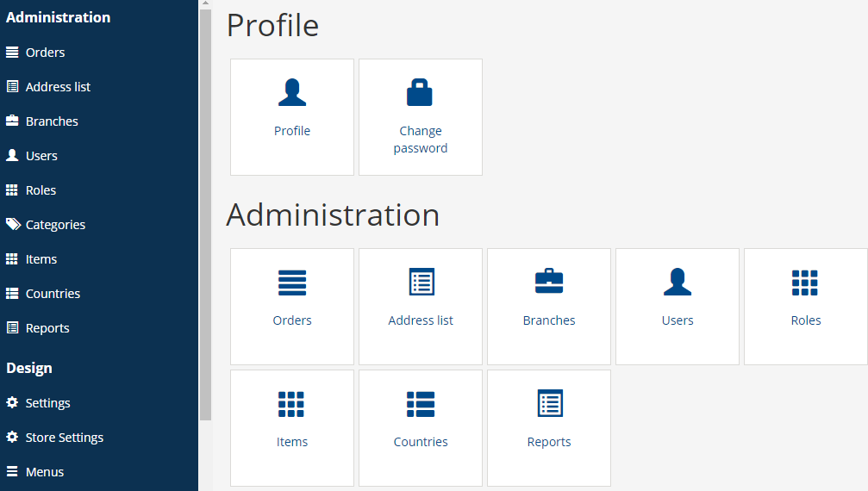Select Countries in the sidebar navigation

99,294
